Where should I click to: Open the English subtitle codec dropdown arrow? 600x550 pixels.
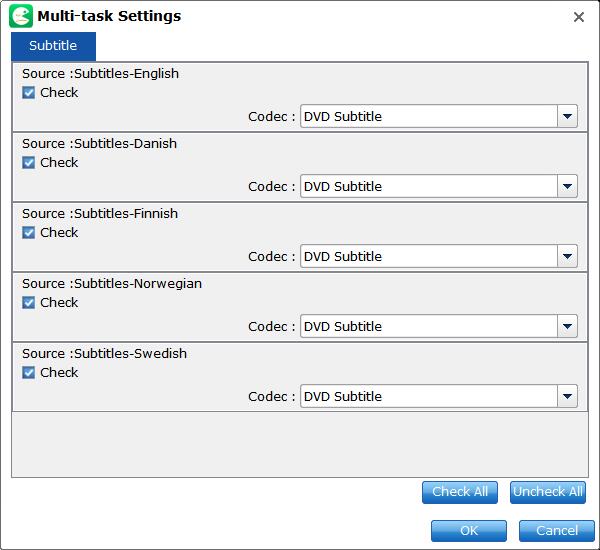[x=567, y=116]
